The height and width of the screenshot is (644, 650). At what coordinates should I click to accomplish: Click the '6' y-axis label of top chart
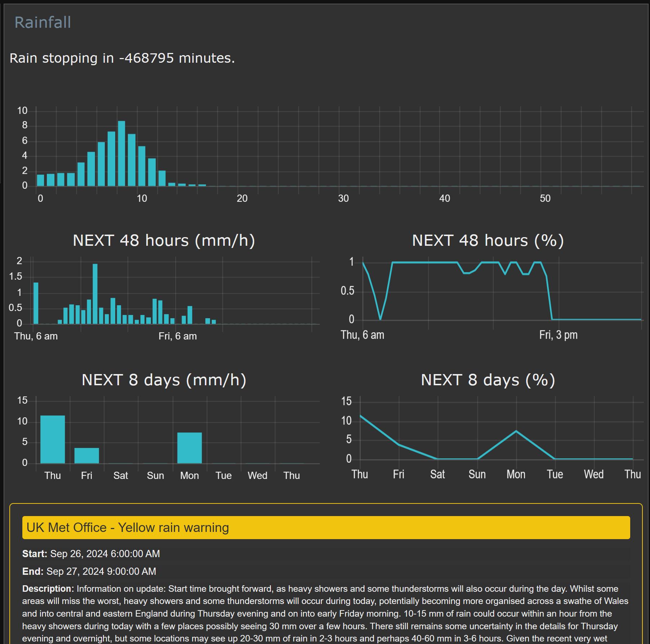(x=24, y=141)
